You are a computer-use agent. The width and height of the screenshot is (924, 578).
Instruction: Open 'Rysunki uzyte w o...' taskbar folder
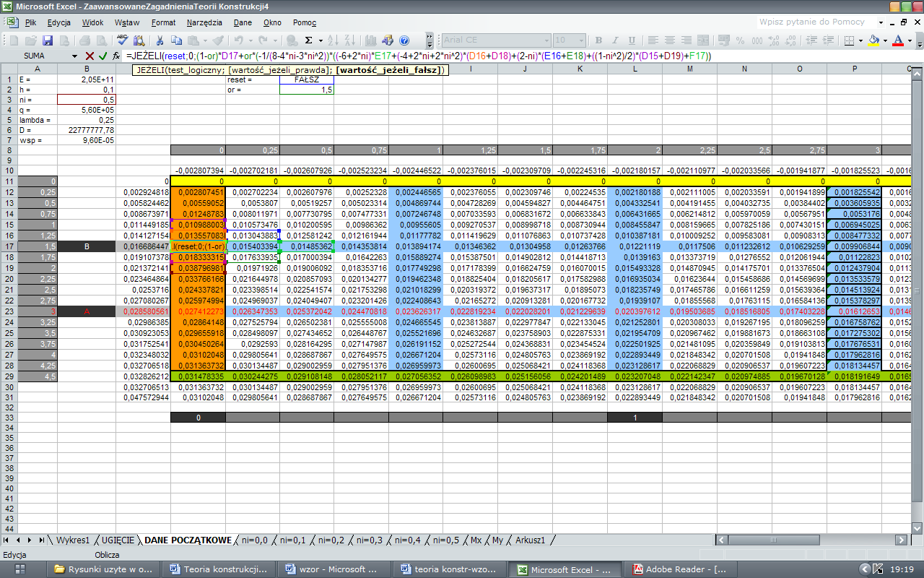[105, 569]
